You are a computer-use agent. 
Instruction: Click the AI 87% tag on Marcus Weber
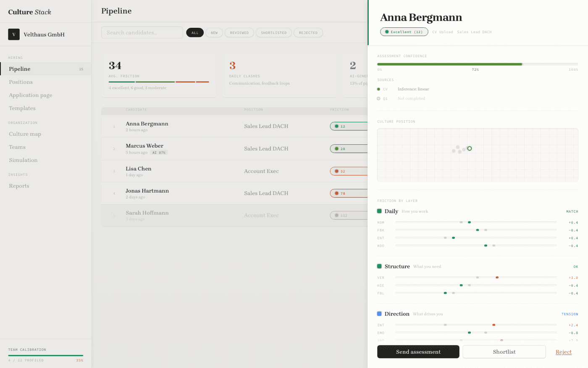click(159, 153)
